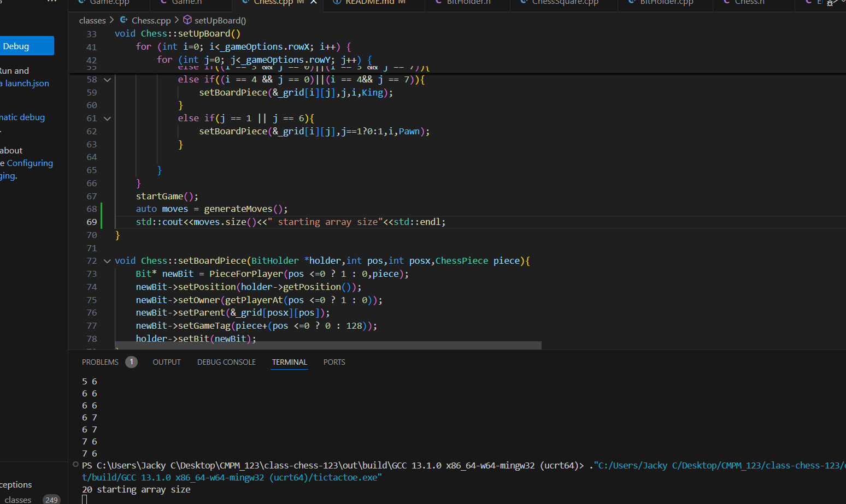The image size is (846, 504).
Task: Open the setUpBoard() breadcrumb dropdown
Action: point(220,20)
